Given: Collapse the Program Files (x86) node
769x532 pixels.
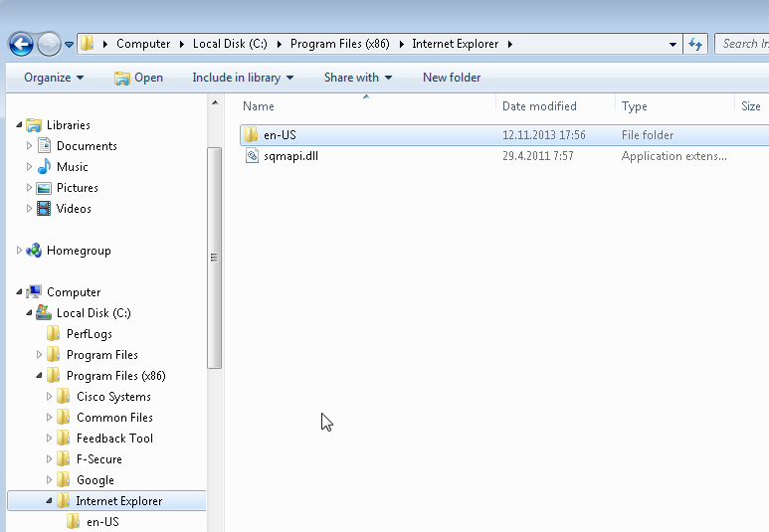Looking at the screenshot, I should pos(39,376).
